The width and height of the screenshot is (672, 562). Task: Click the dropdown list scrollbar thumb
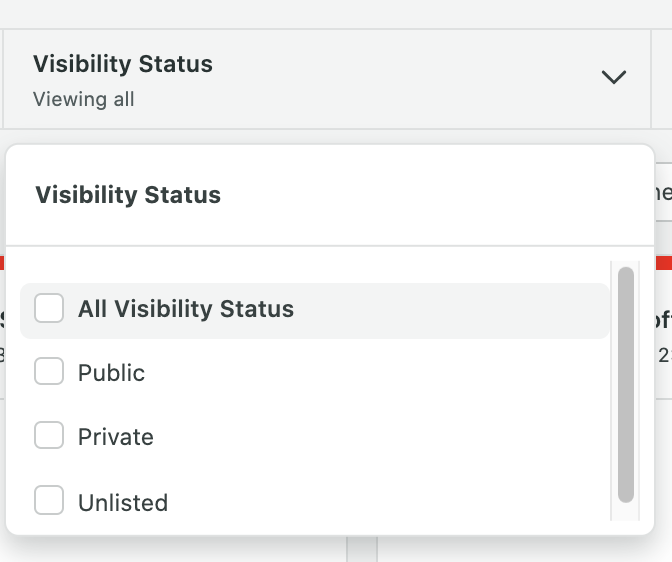626,383
